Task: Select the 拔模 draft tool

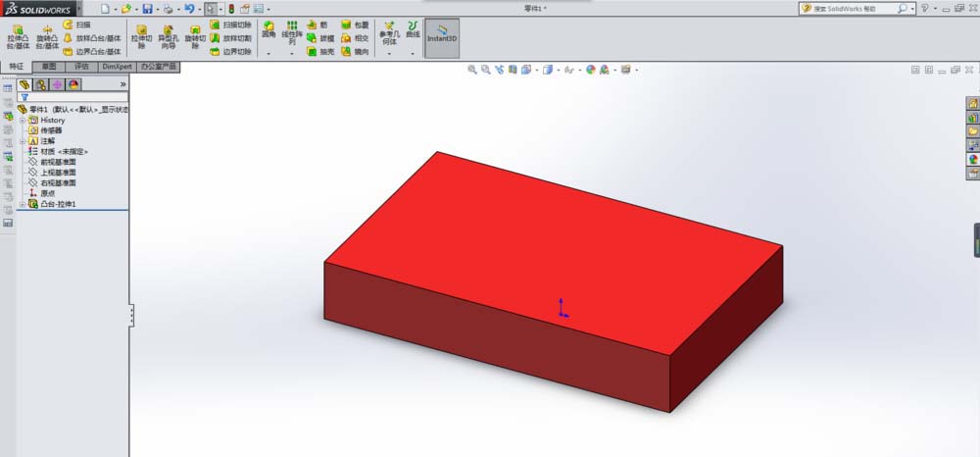Action: [320, 38]
